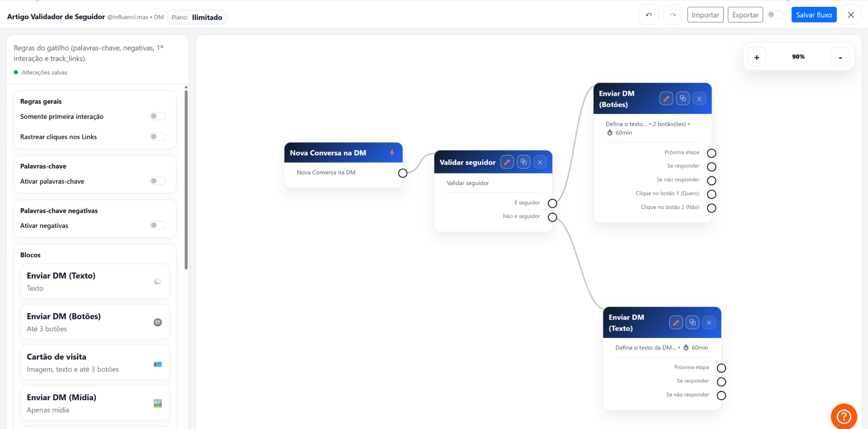Viewport: 868px width, 429px height.
Task: Click Próxima etapa connector on Enviar DM (Botões) node
Action: (711, 153)
